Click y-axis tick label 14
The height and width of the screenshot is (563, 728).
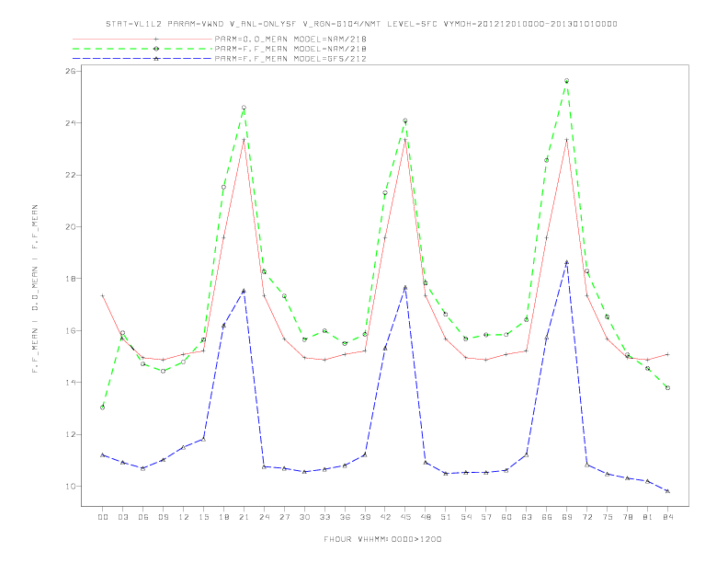point(71,383)
